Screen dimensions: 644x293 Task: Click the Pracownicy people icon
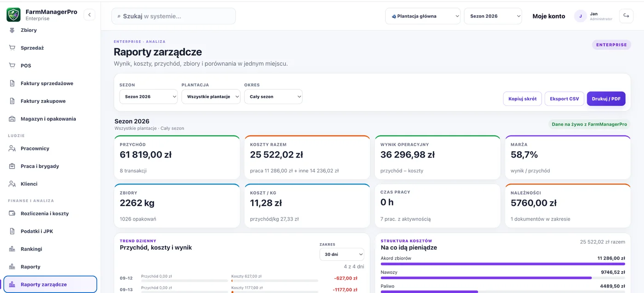pos(12,148)
